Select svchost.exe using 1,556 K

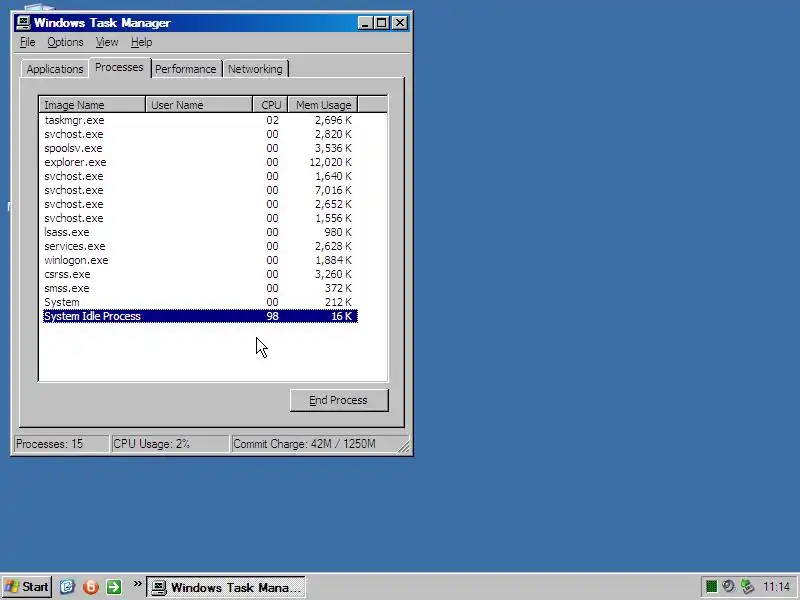tap(200, 218)
